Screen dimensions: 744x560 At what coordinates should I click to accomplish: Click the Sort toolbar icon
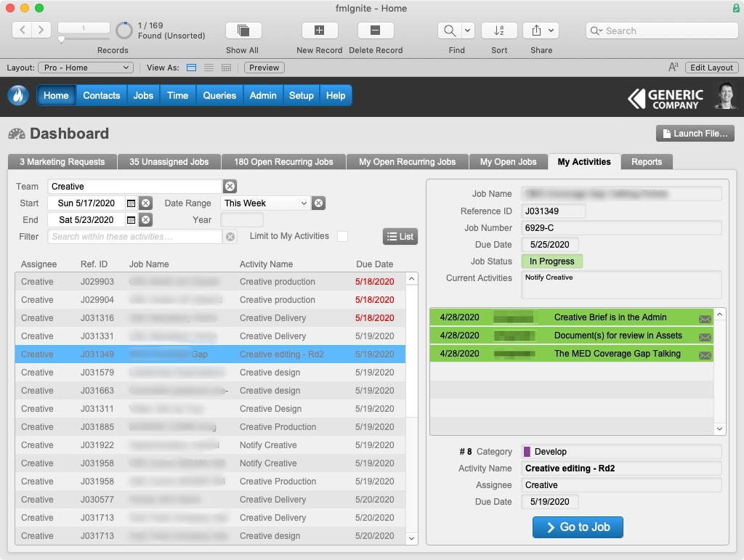tap(498, 31)
